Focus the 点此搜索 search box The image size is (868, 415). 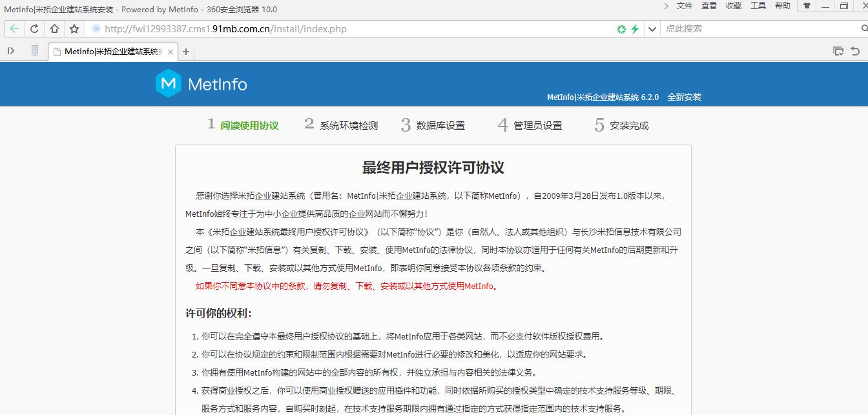(759, 28)
